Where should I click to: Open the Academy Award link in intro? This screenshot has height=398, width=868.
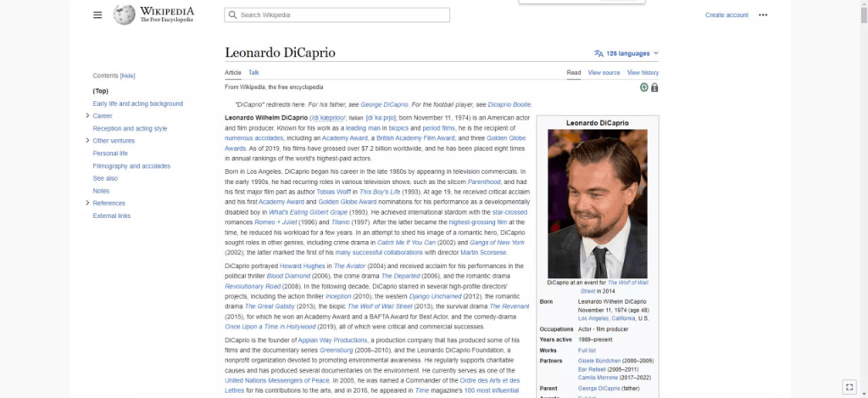(x=344, y=138)
